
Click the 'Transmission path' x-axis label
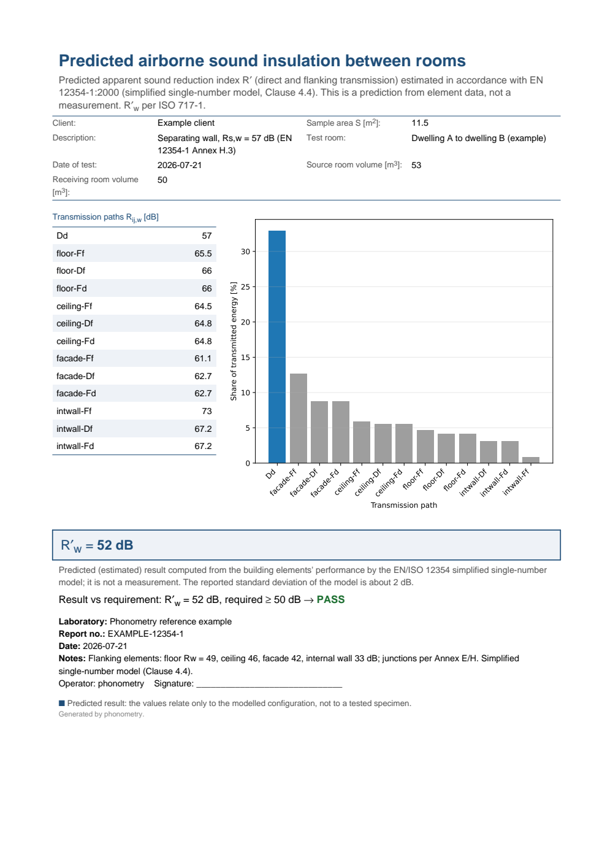[404, 505]
